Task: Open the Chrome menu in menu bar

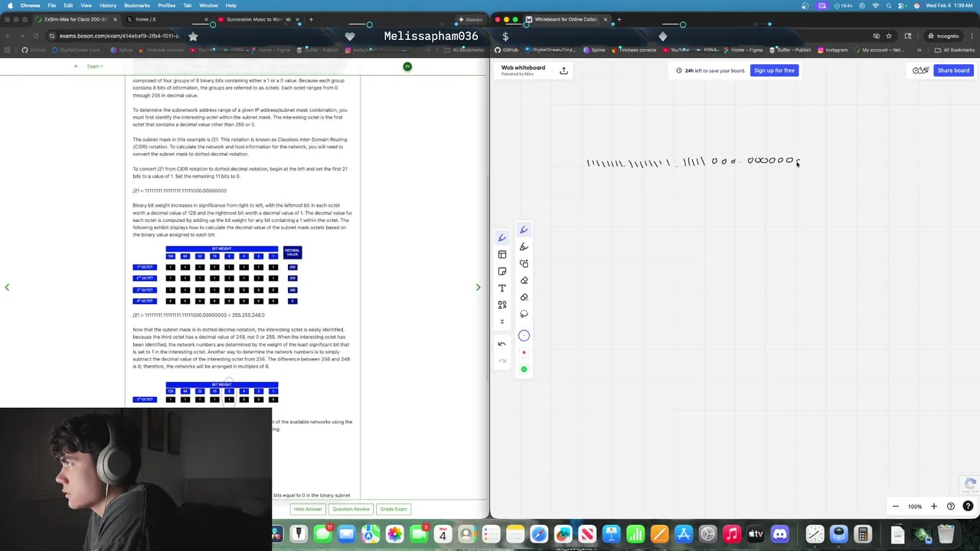Action: tap(31, 5)
